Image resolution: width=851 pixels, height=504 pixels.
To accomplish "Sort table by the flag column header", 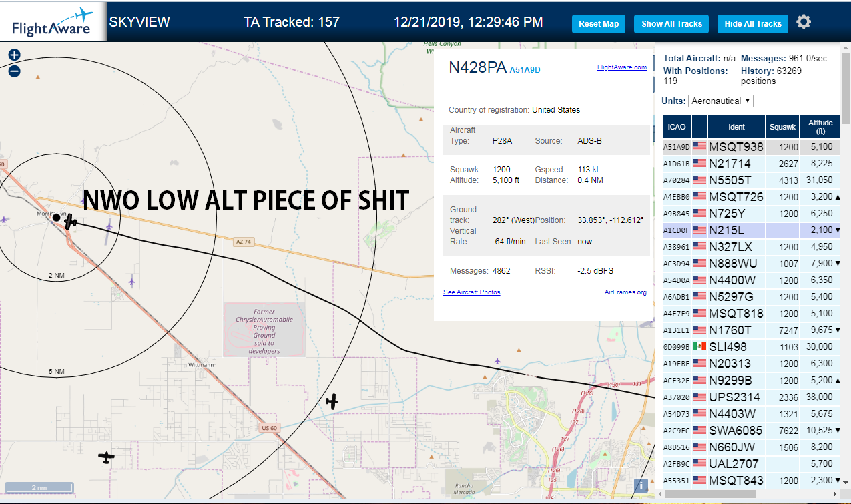I will click(x=699, y=127).
